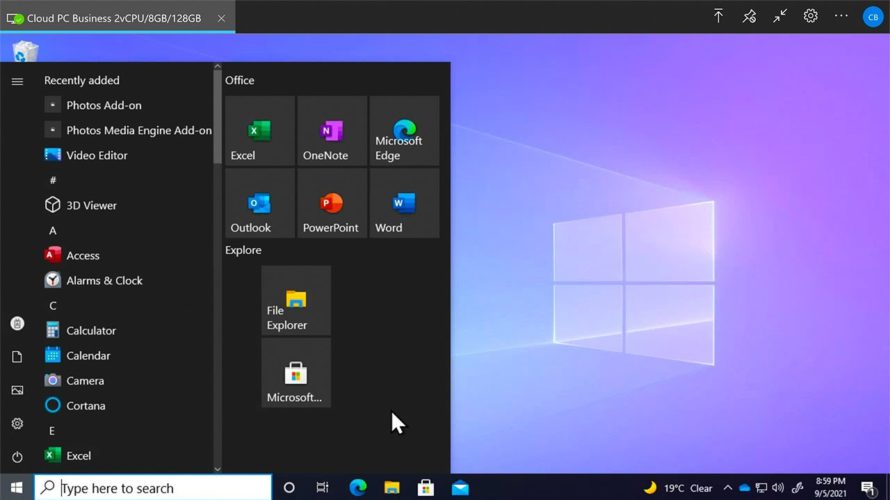Launch the PowerPoint tile
This screenshot has height=500, width=890.
click(332, 203)
